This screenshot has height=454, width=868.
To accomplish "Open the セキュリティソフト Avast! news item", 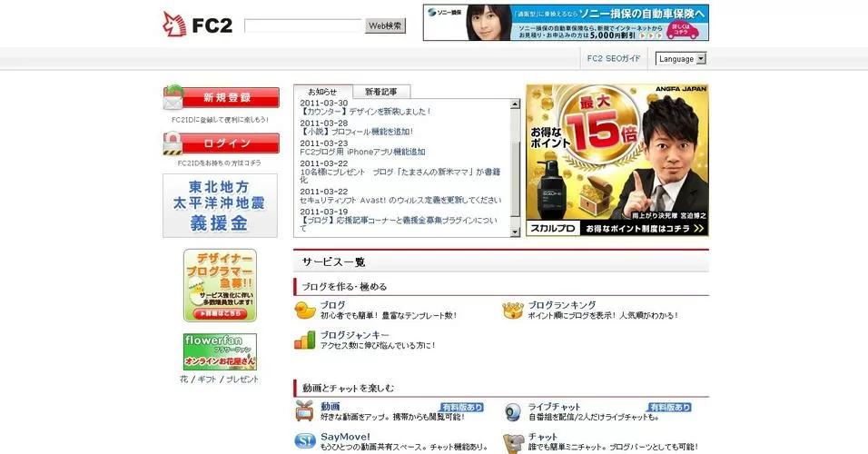I will [x=400, y=200].
